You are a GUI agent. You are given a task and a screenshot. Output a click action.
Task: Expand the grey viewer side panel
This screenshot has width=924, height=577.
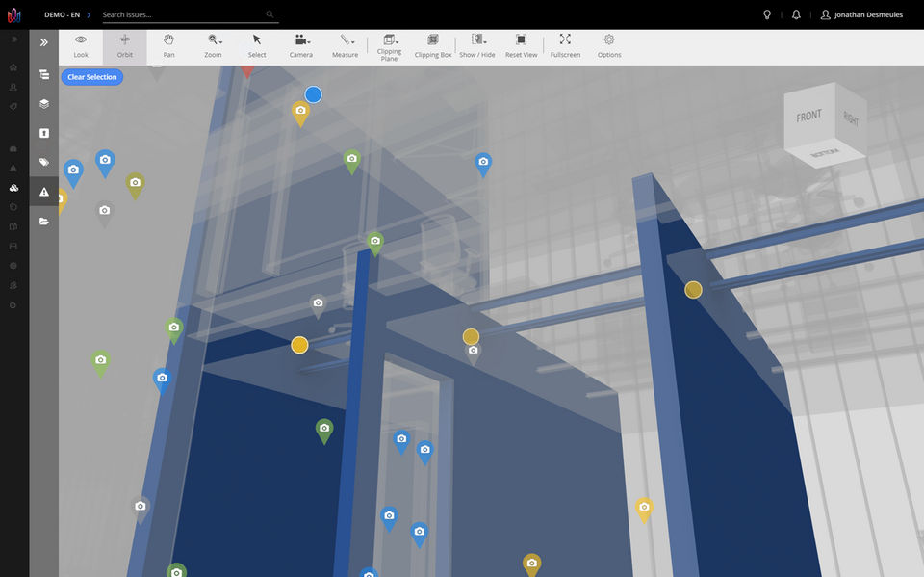pyautogui.click(x=43, y=41)
